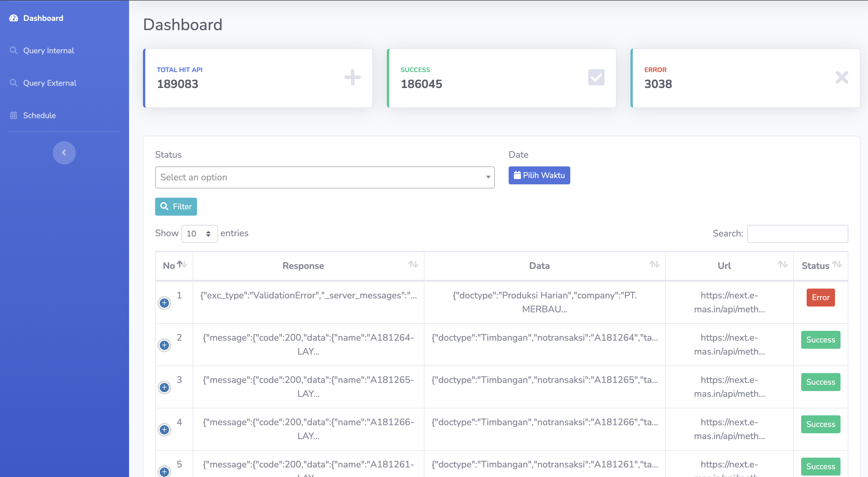
Task: Open the Status 'Select an option' dropdown
Action: [325, 177]
